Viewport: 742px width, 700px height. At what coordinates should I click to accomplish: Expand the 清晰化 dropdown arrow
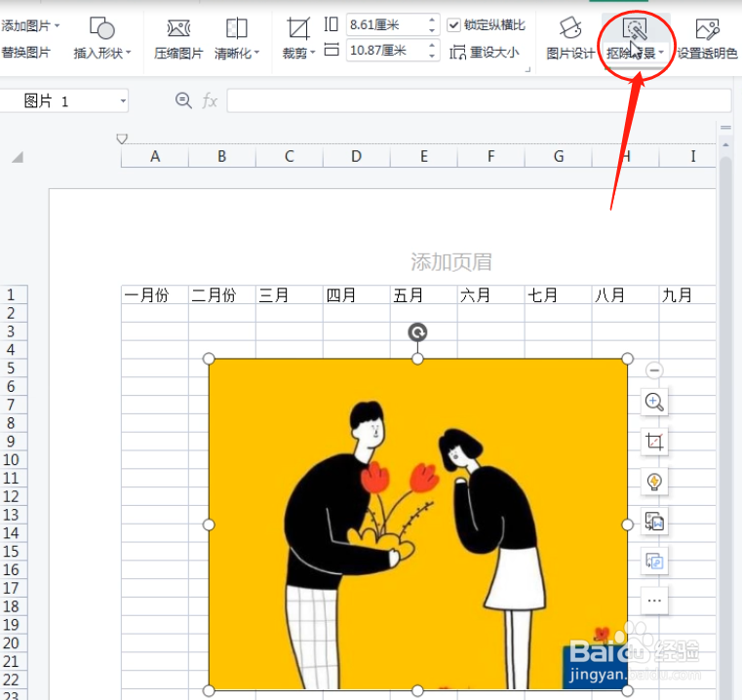257,53
